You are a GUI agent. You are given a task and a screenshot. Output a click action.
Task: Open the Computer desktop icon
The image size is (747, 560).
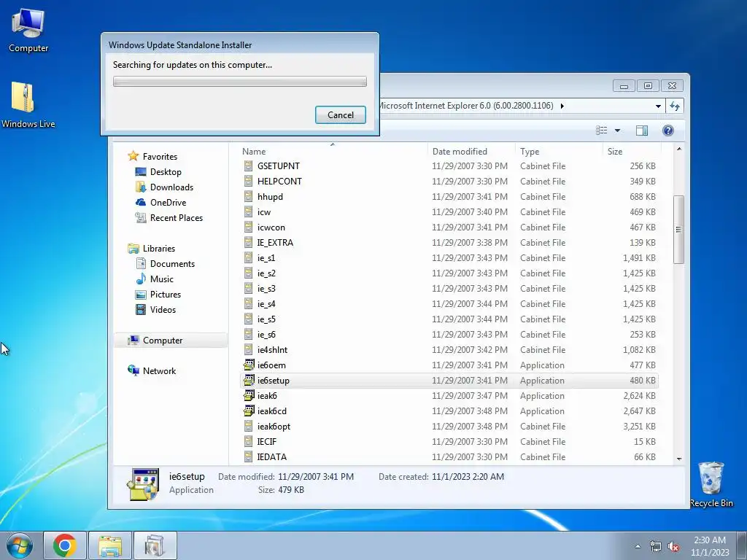coord(28,31)
